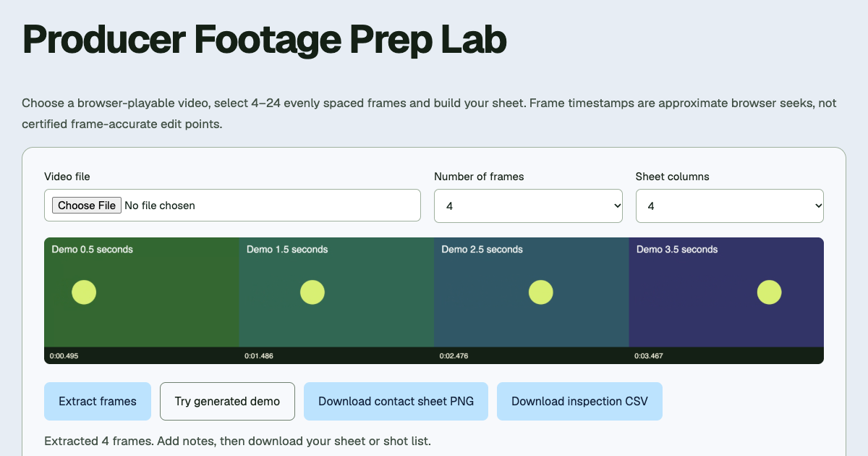
Task: Click the Choose File button
Action: [x=87, y=206]
